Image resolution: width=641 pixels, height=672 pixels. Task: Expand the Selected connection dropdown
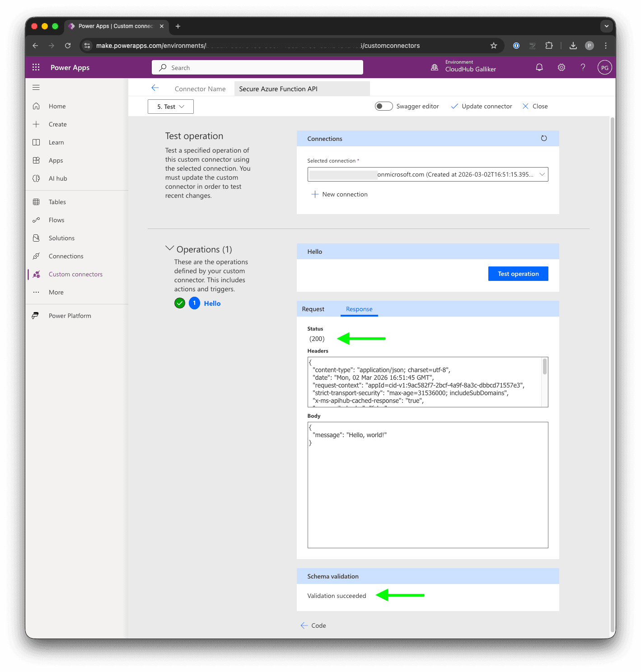coord(542,174)
